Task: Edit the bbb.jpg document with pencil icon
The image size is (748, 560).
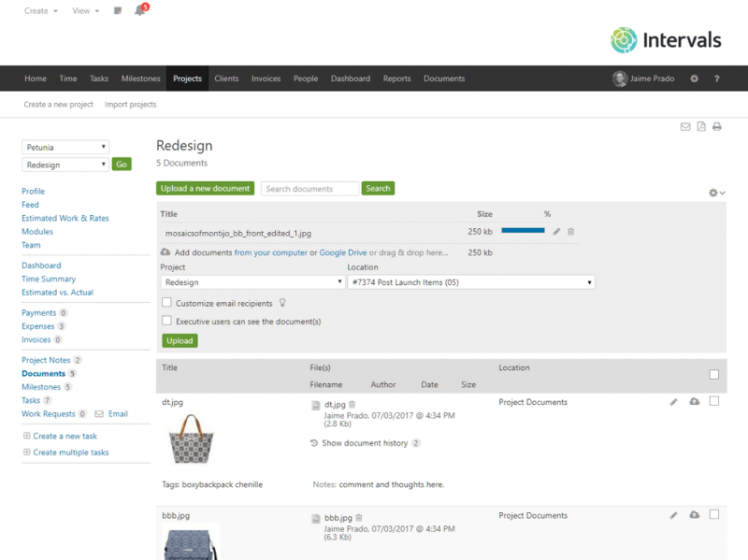Action: click(x=673, y=515)
